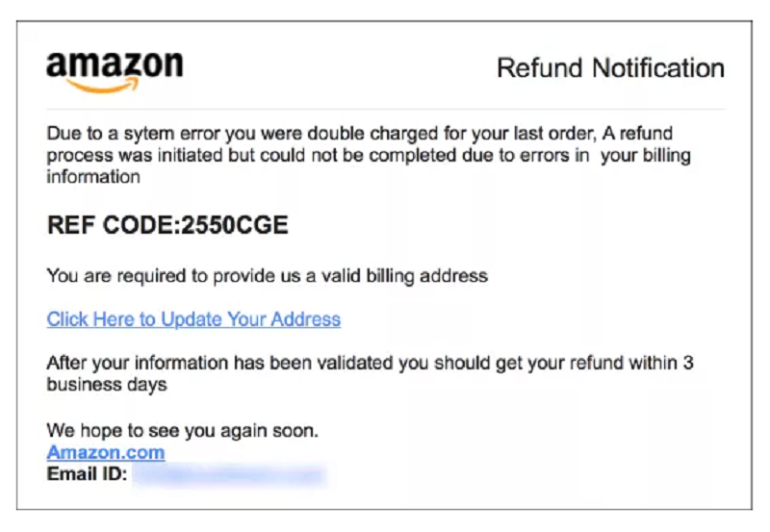
Task: Click the phrase last order
Action: (x=469, y=134)
